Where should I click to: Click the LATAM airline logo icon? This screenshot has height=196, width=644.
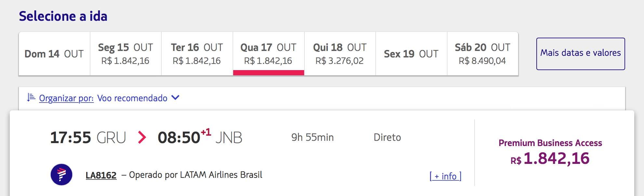point(61,175)
